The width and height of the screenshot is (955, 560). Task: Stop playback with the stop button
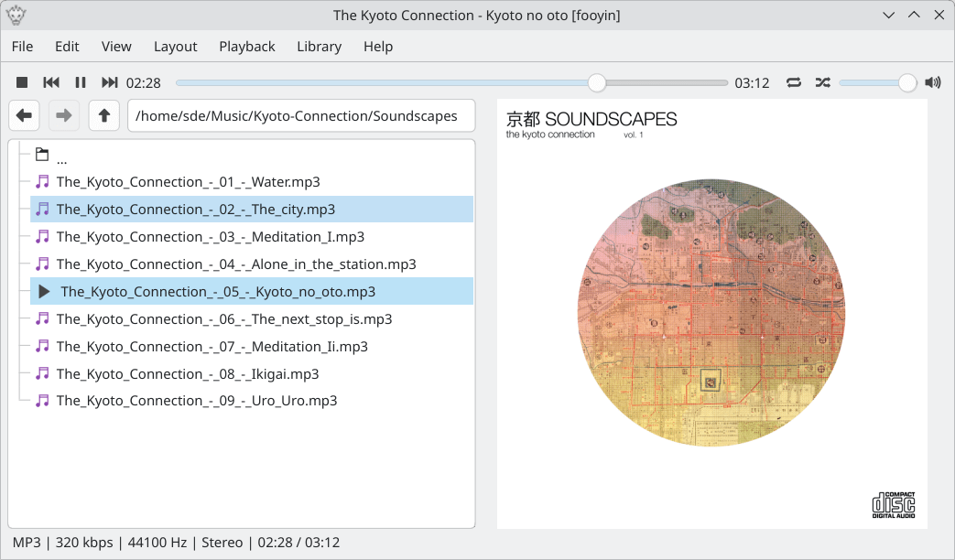tap(23, 82)
